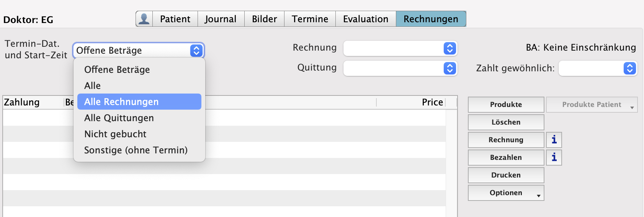Screen dimensions: 644x217
Task: Click the Price column header
Action: tap(432, 102)
